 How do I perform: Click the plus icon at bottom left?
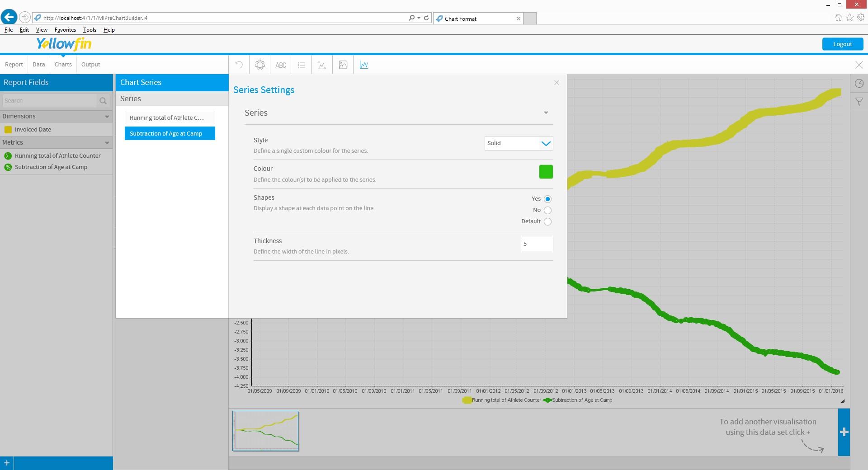point(7,463)
